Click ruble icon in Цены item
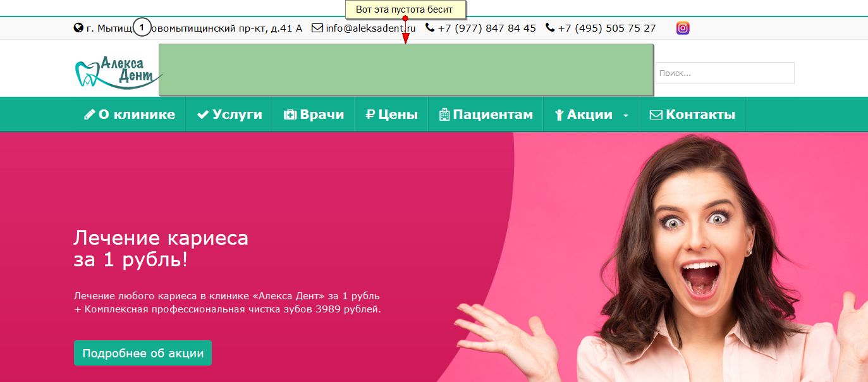This screenshot has width=868, height=382. [370, 115]
